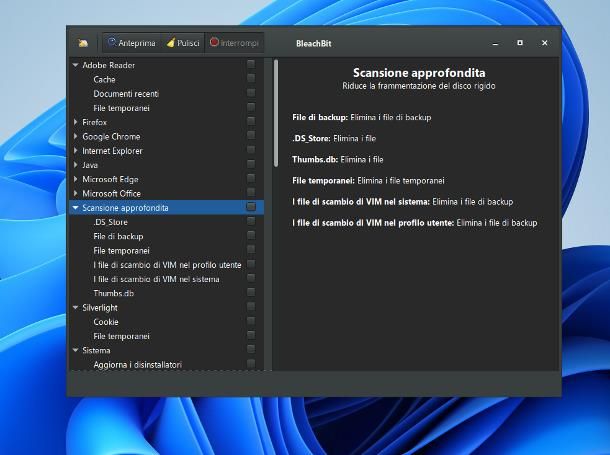
Task: Expand the Google Chrome group
Action: [x=75, y=136]
